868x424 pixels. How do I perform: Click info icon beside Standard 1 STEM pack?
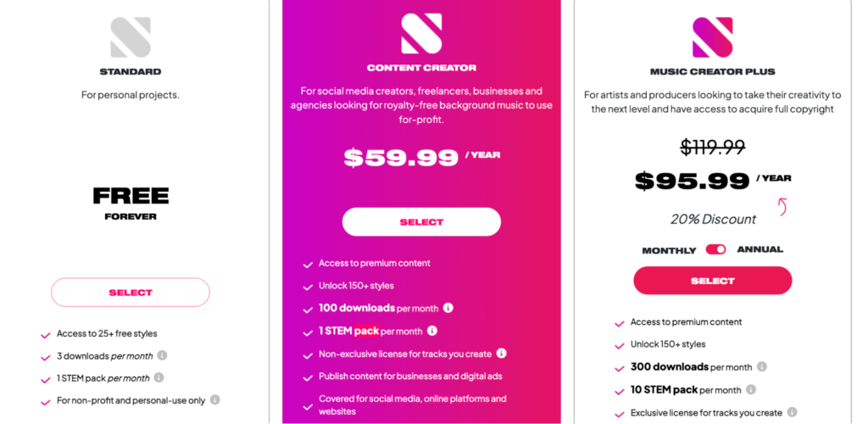coord(159,377)
